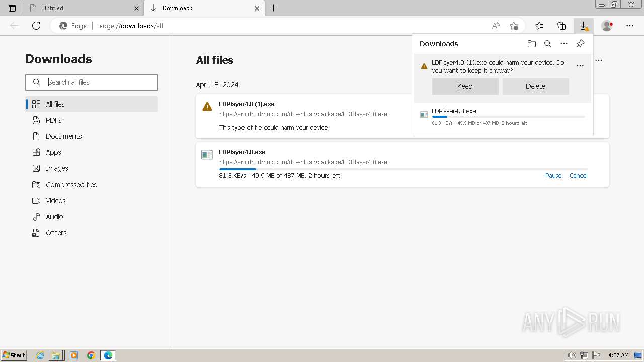This screenshot has height=362, width=644.
Task: Click the flyout download progress bar
Action: 508,117
